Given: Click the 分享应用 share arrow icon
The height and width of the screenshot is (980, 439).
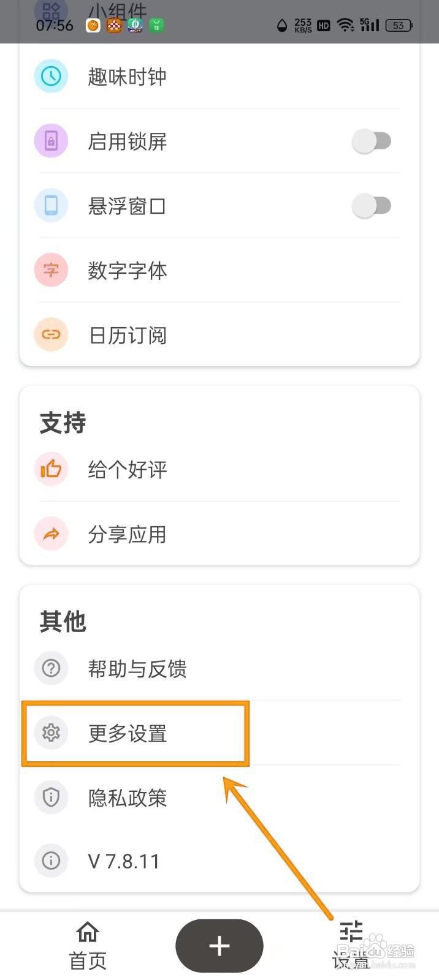Looking at the screenshot, I should [x=51, y=533].
